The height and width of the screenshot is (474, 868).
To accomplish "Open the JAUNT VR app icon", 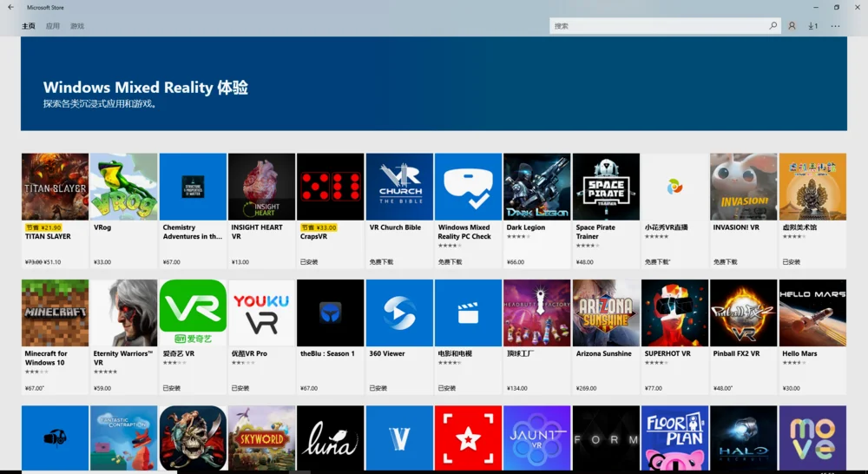I will click(x=537, y=438).
